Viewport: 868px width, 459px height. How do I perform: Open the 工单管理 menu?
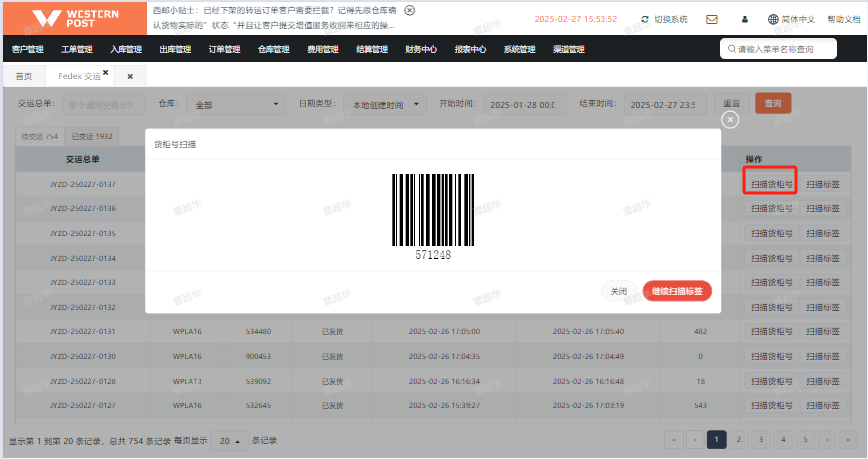click(77, 49)
